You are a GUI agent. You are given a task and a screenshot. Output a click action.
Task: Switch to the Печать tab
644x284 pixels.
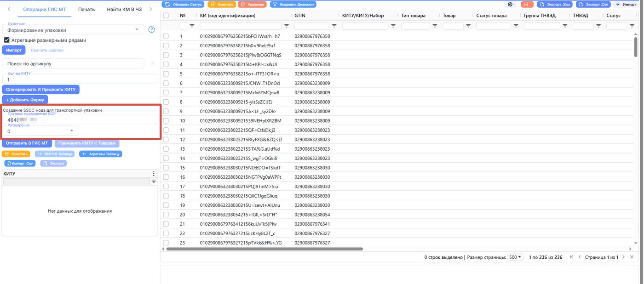tap(86, 9)
